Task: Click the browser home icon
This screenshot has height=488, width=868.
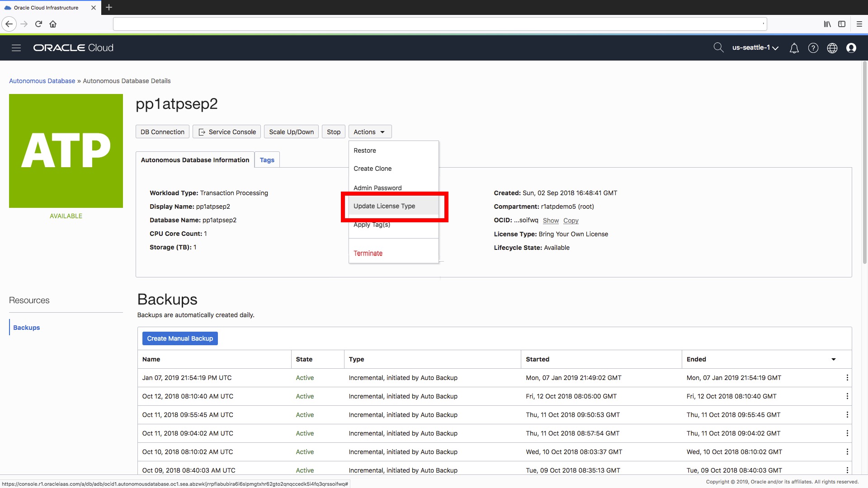Action: 53,24
